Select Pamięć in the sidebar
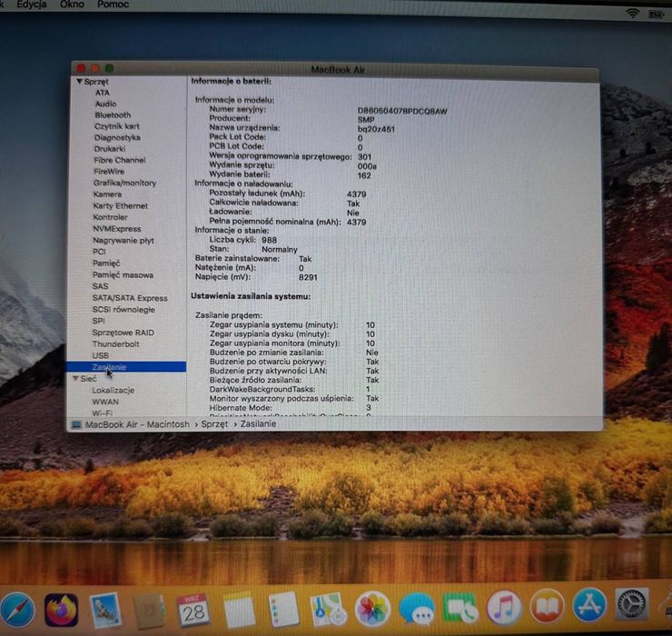The image size is (672, 636). (x=106, y=263)
